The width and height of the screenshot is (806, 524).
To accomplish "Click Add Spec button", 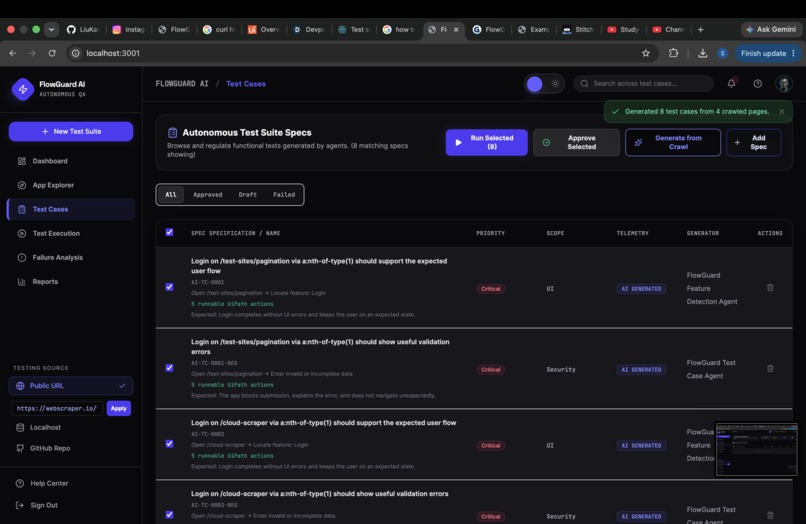I will pyautogui.click(x=754, y=142).
